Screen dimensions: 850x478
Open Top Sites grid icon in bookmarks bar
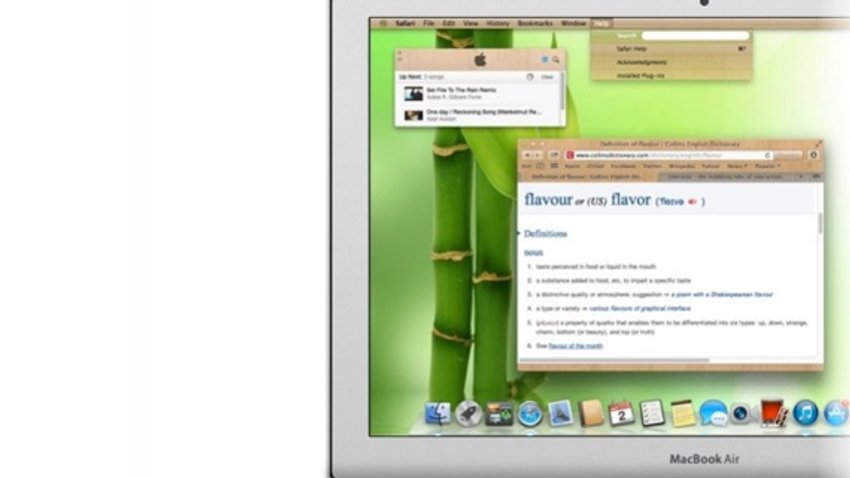(553, 166)
